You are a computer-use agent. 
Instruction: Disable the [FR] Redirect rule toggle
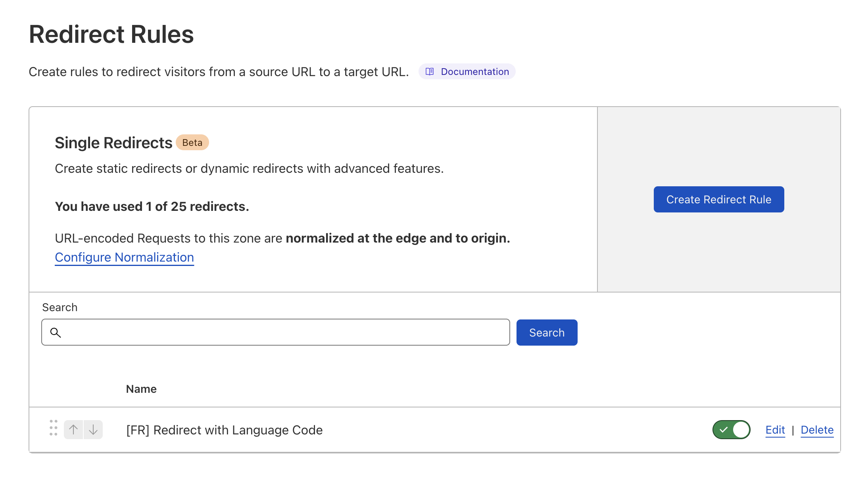tap(731, 430)
